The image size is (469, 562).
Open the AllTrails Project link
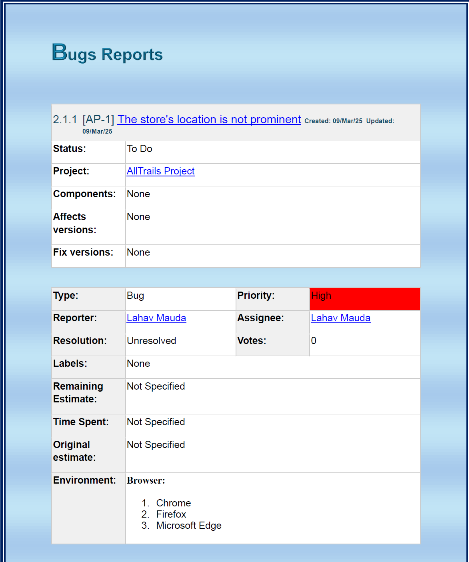coord(161,171)
